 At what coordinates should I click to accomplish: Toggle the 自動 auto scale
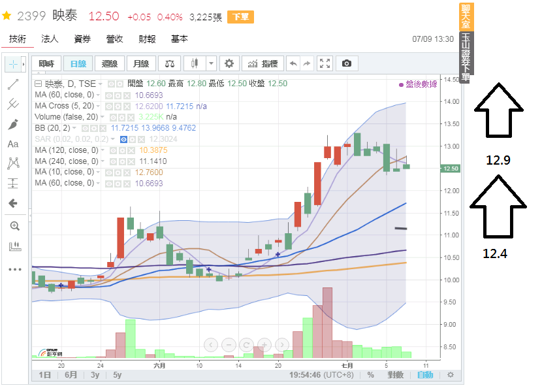coord(425,375)
